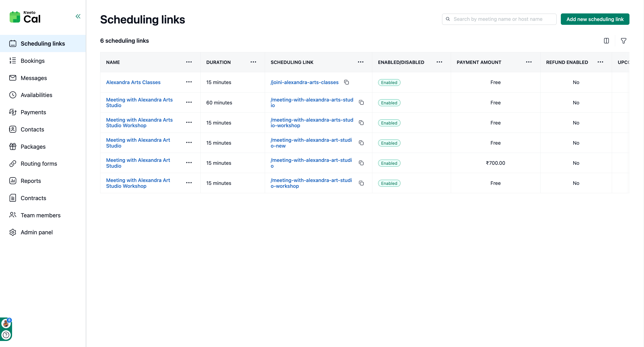Focus the meeting name search field
The width and height of the screenshot is (644, 347).
point(502,19)
